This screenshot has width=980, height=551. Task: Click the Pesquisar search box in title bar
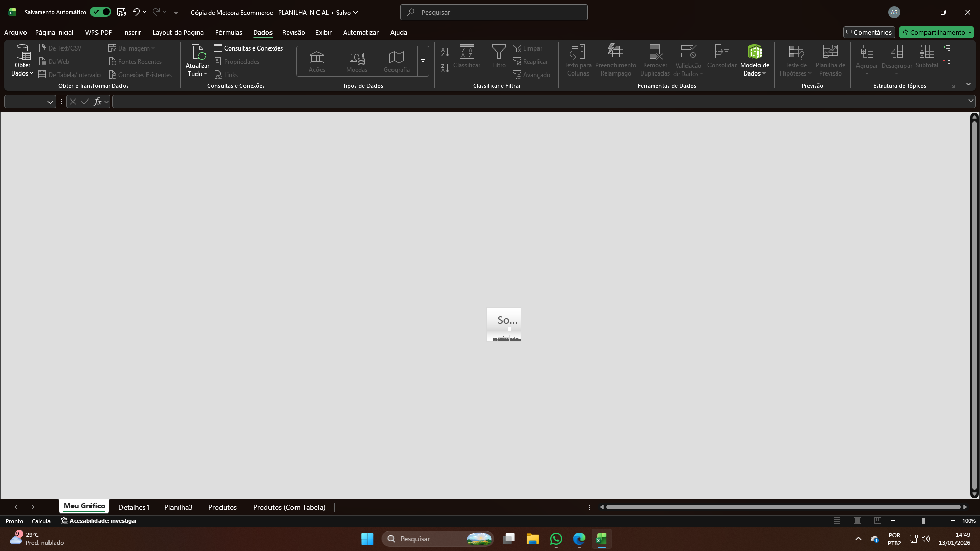click(x=494, y=12)
